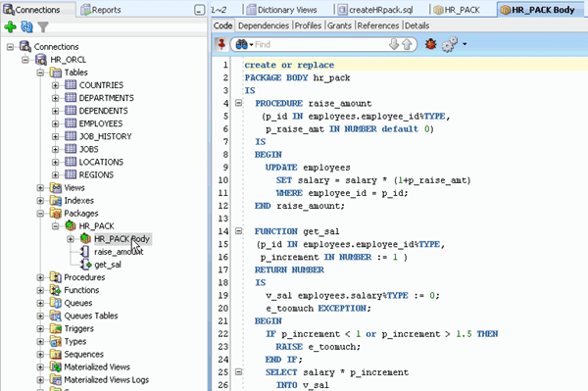Open the Dictionary Views editor tab
588x391 pixels.
(x=282, y=10)
